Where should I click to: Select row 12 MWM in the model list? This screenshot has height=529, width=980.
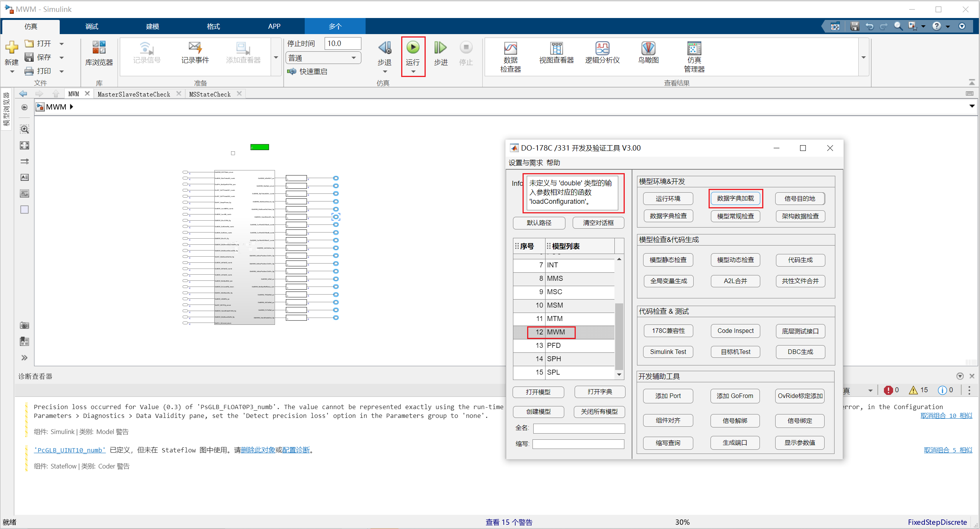pos(564,332)
